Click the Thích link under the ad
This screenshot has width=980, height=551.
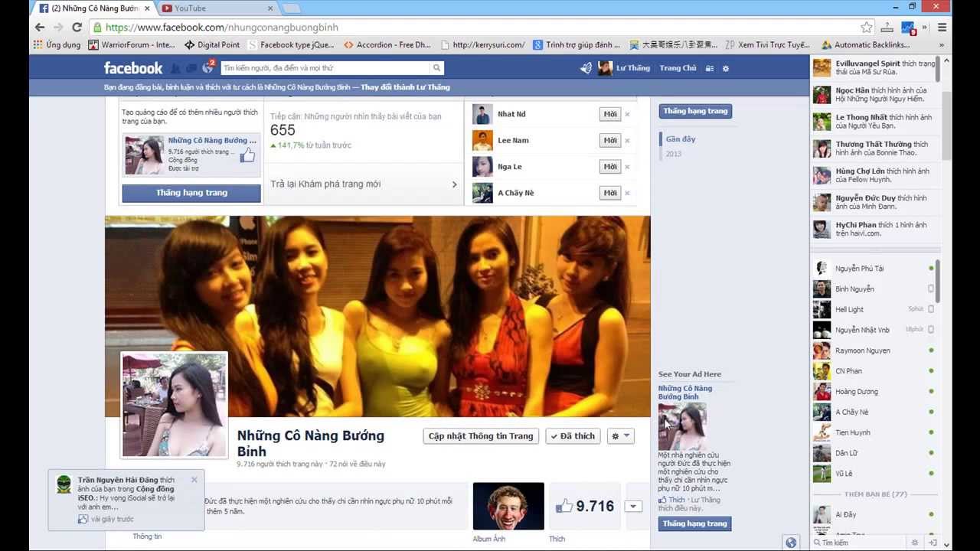[x=677, y=500]
